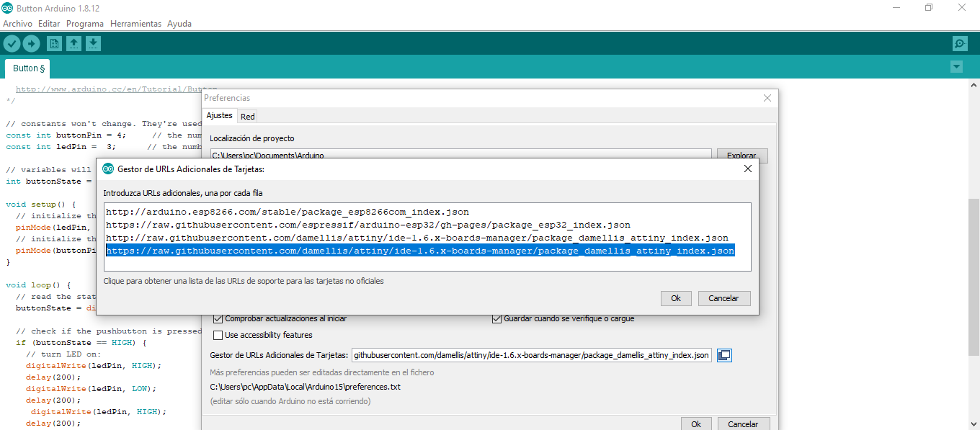
Task: Click the Explorar button
Action: click(x=741, y=155)
